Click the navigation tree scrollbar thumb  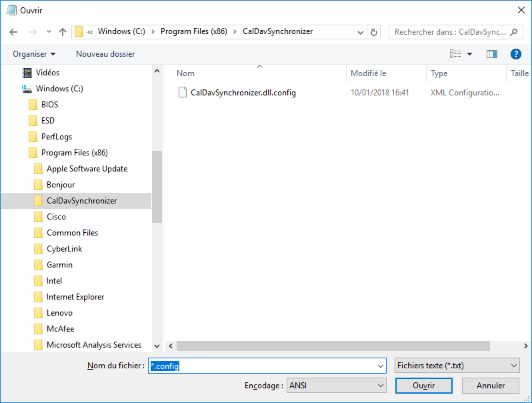[157, 187]
